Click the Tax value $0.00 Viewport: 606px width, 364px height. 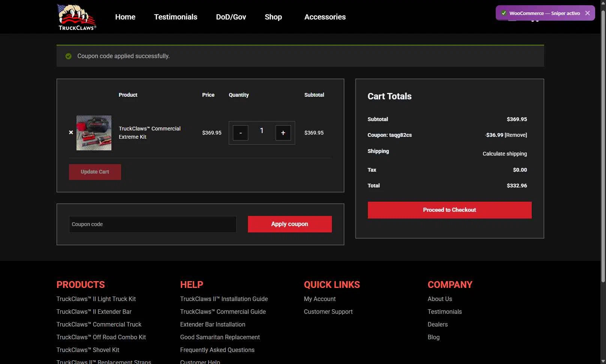[520, 170]
